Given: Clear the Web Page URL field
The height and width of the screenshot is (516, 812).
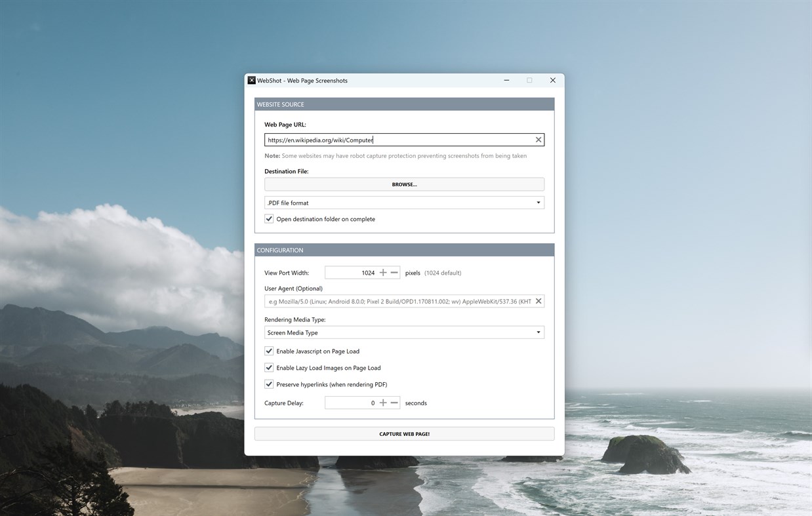Looking at the screenshot, I should (538, 139).
